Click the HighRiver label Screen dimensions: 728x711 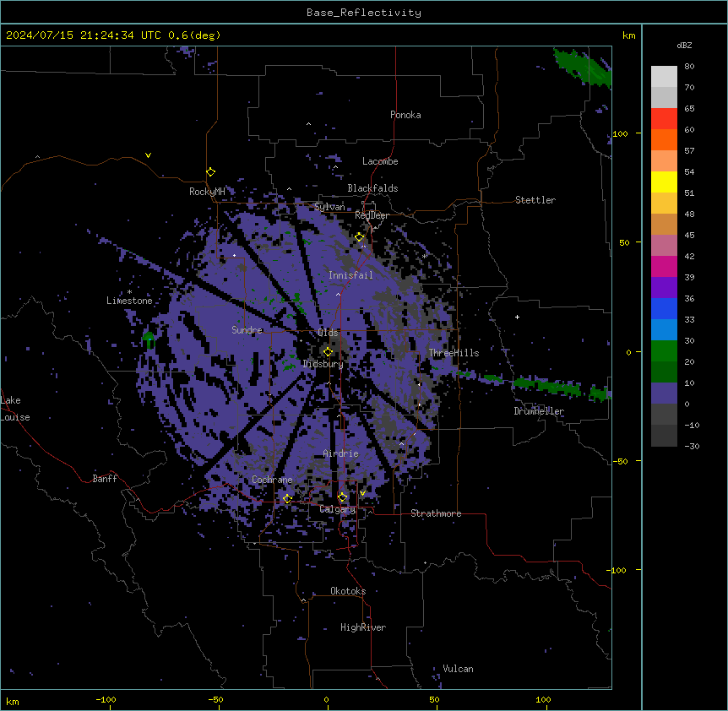pos(363,627)
